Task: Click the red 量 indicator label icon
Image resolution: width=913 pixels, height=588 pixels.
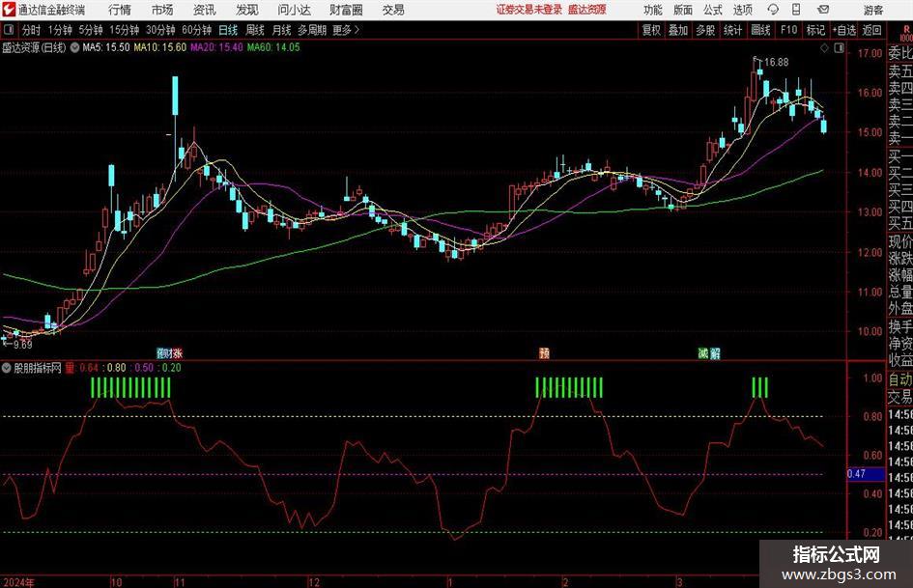Action: [70, 368]
